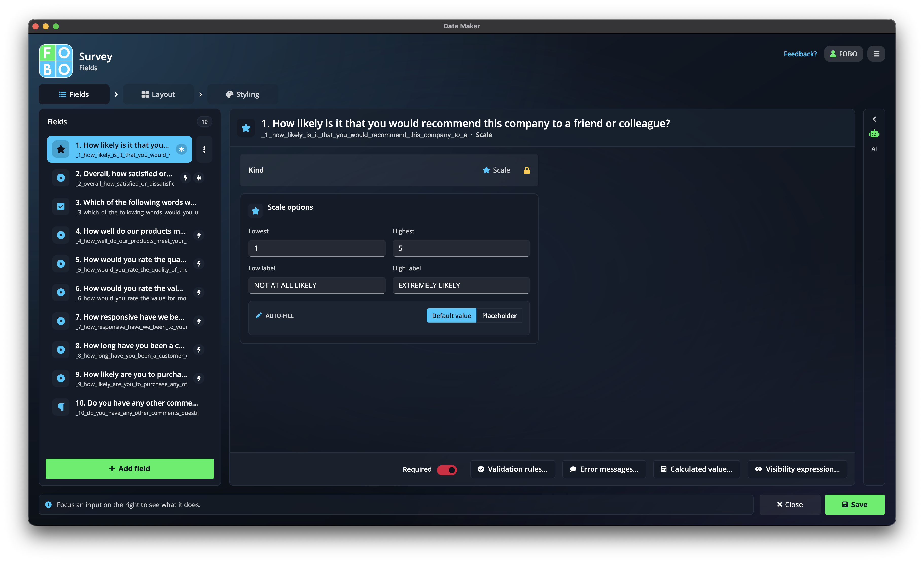Click the lightning bolt icon on field 8

(199, 350)
